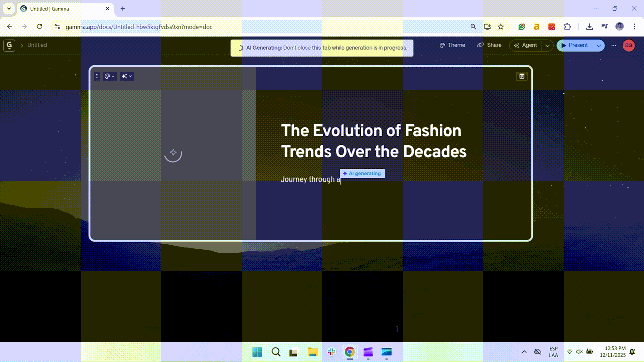This screenshot has height=362, width=644.
Task: Open the AI edit sparkle dropdown
Action: [127, 76]
